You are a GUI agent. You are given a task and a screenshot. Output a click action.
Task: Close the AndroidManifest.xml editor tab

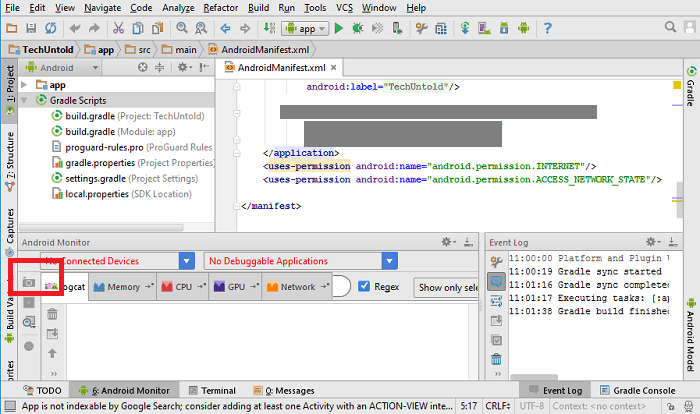point(333,68)
